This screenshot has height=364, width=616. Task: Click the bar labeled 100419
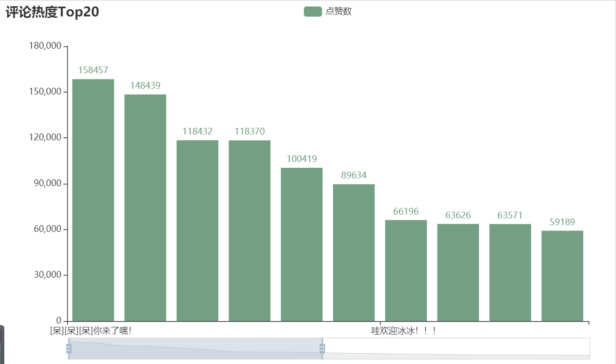click(x=302, y=244)
